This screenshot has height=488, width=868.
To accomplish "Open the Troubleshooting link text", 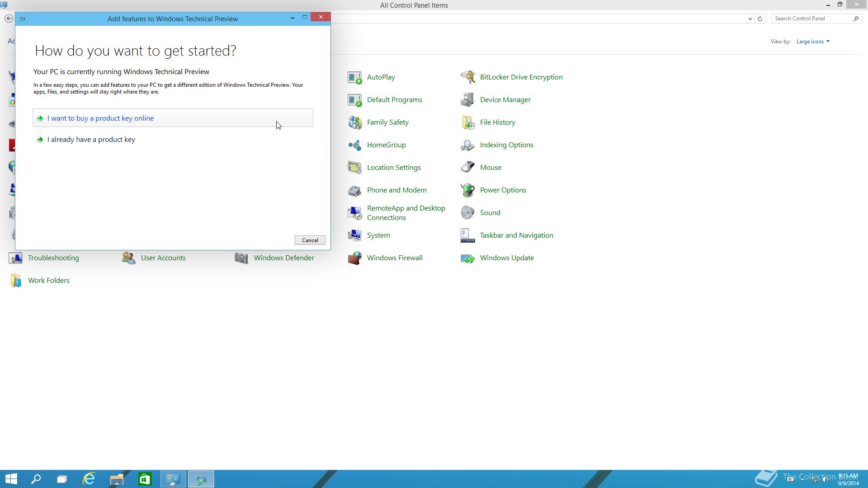I will [53, 258].
